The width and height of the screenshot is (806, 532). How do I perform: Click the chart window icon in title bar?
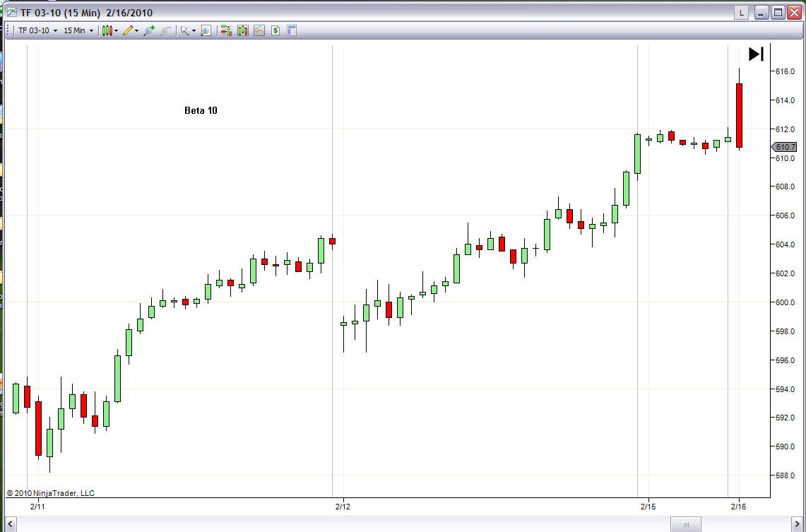point(11,12)
